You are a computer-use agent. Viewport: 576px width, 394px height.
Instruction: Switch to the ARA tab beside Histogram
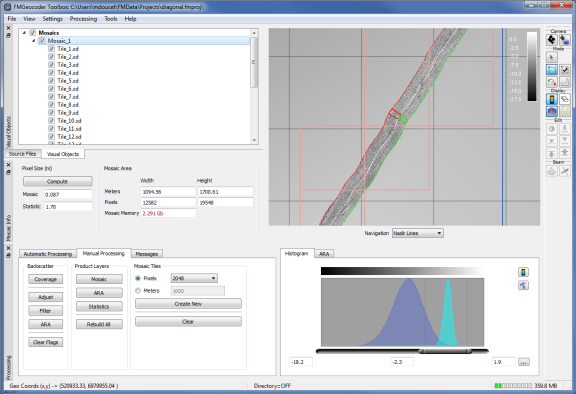324,254
